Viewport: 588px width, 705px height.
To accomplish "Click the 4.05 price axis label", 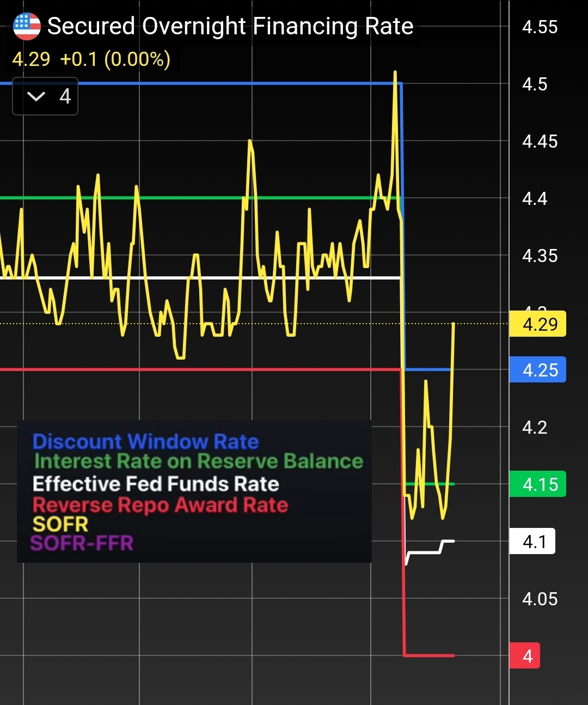I will [540, 599].
